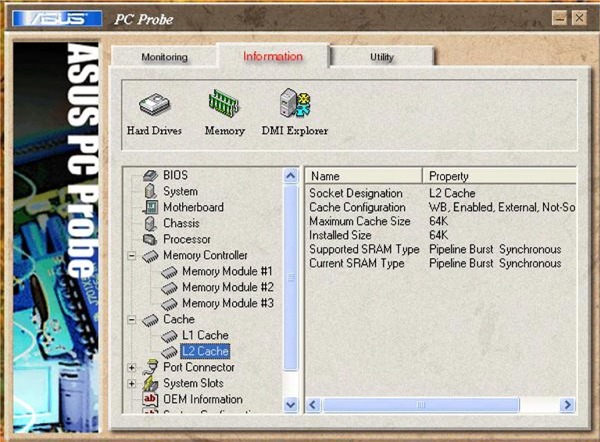The height and width of the screenshot is (442, 600).
Task: Click the Maximum Cache Size row
Action: (x=441, y=222)
